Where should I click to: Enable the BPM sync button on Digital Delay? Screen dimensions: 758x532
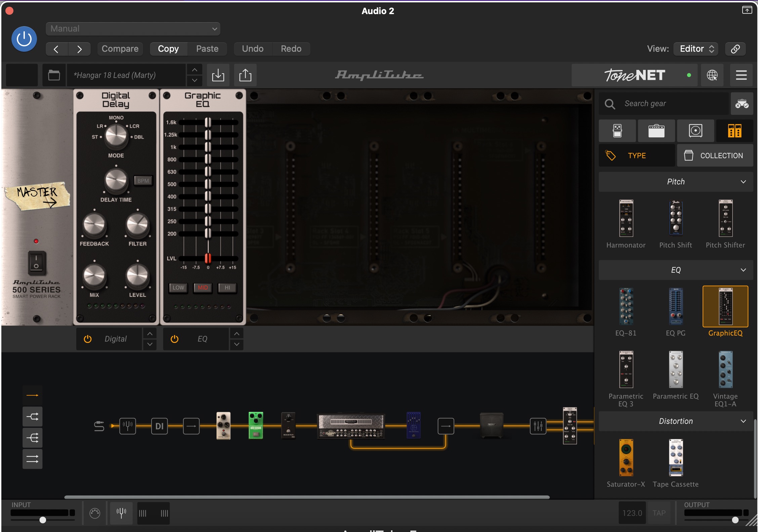pos(143,181)
